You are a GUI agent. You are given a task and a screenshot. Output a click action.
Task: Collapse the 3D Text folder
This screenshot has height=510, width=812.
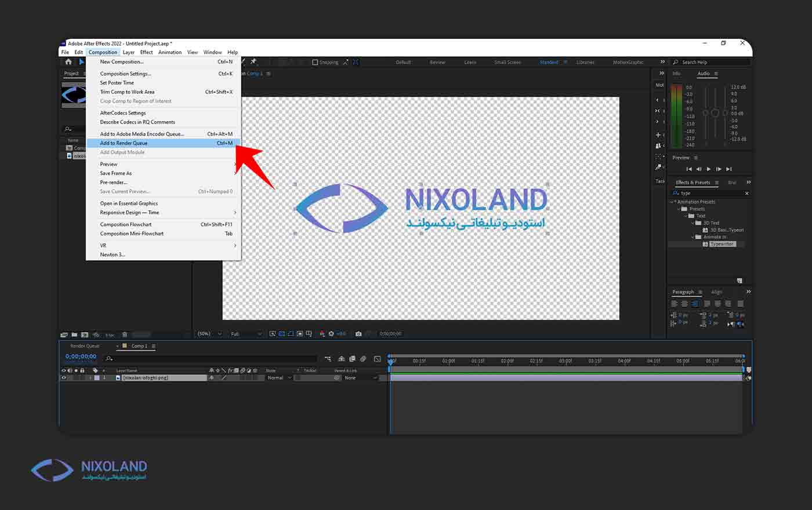(x=693, y=223)
